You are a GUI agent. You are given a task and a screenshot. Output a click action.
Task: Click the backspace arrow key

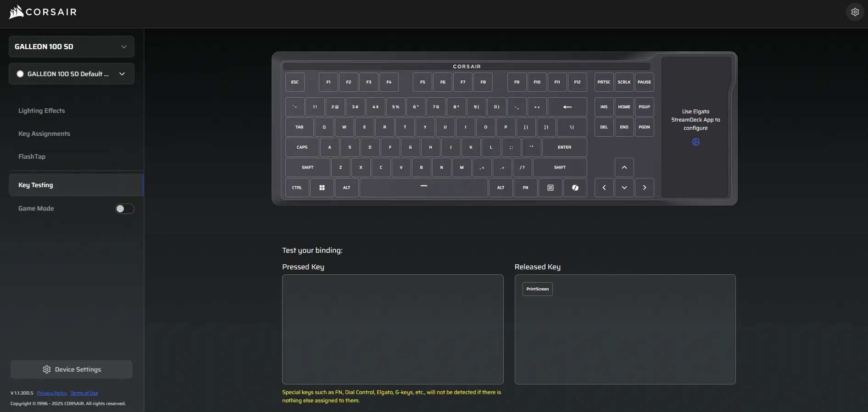568,107
